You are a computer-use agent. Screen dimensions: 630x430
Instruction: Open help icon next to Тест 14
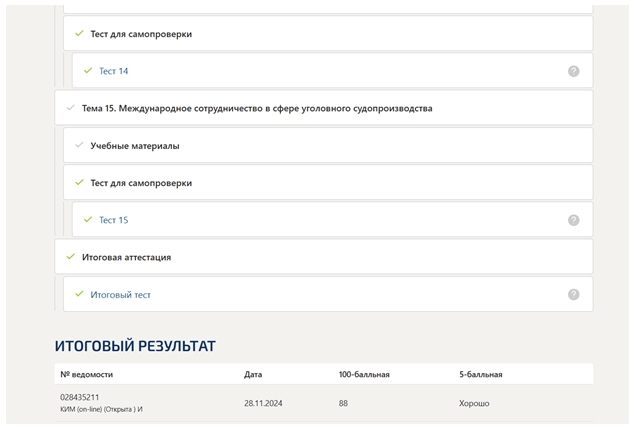click(x=573, y=71)
